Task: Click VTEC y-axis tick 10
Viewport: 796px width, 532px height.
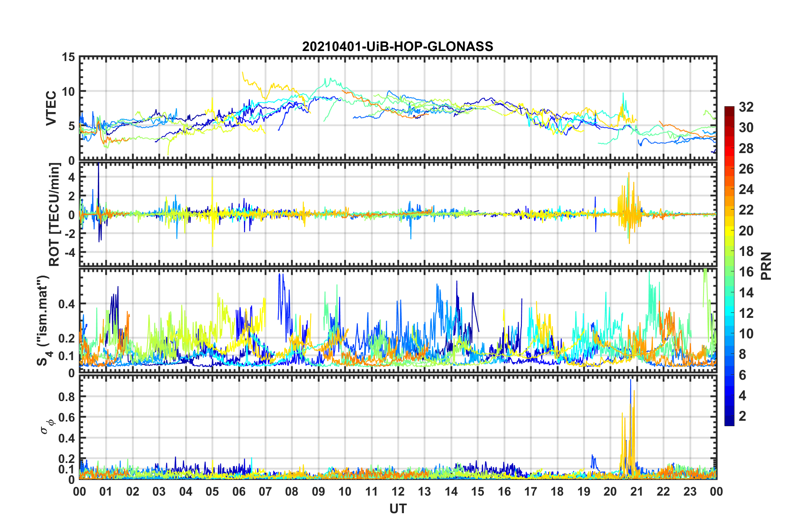Action: coord(68,92)
